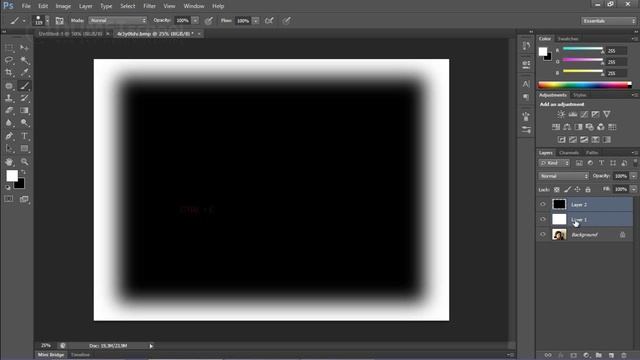Select the Pen tool

[x=9, y=136]
